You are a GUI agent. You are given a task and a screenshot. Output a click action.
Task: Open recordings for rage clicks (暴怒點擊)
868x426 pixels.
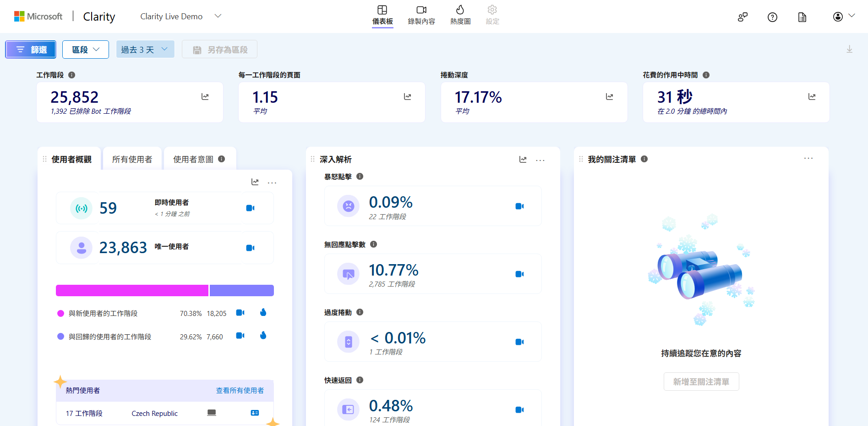[x=519, y=206]
